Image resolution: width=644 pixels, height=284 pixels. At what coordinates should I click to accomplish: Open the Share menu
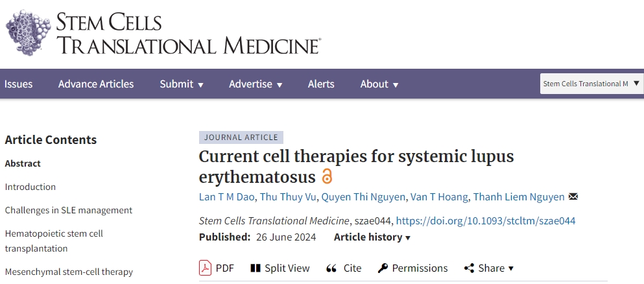point(489,268)
